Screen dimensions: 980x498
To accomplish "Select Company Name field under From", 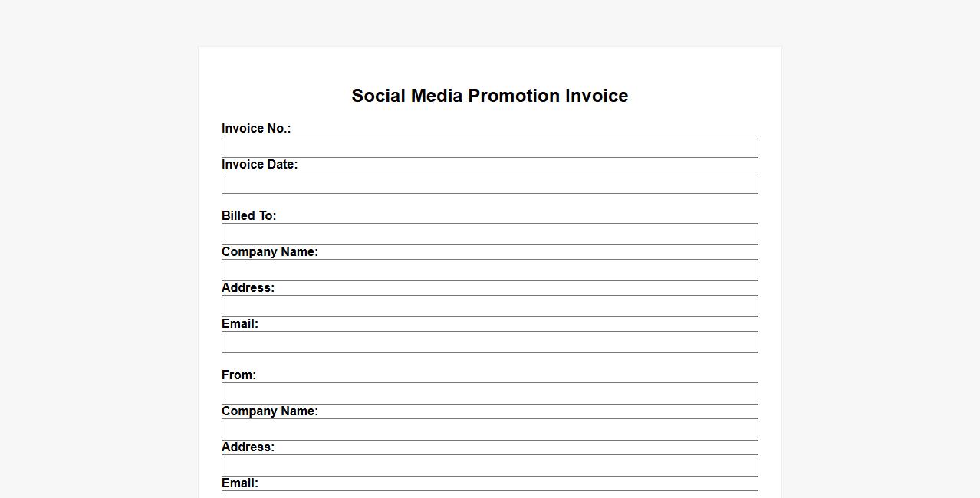I will coord(489,430).
